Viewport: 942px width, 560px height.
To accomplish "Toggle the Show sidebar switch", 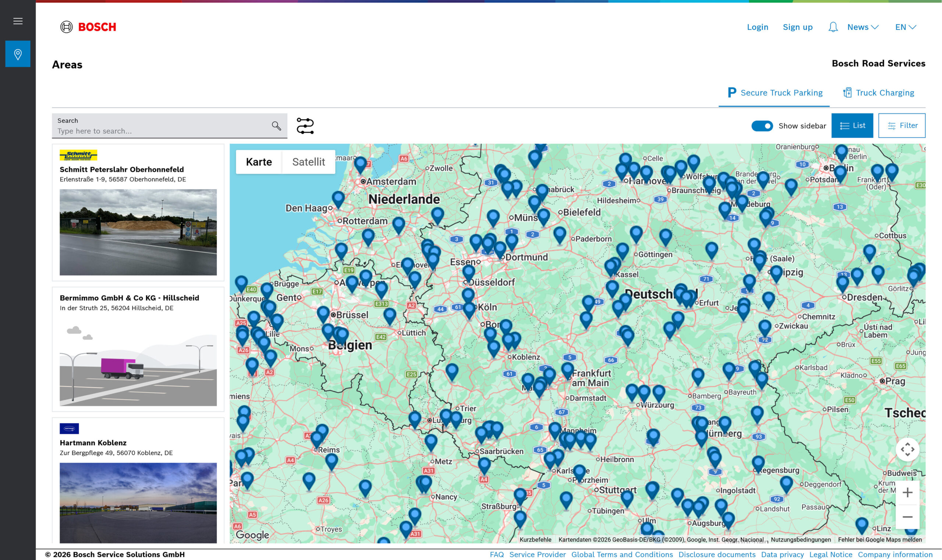I will point(762,126).
